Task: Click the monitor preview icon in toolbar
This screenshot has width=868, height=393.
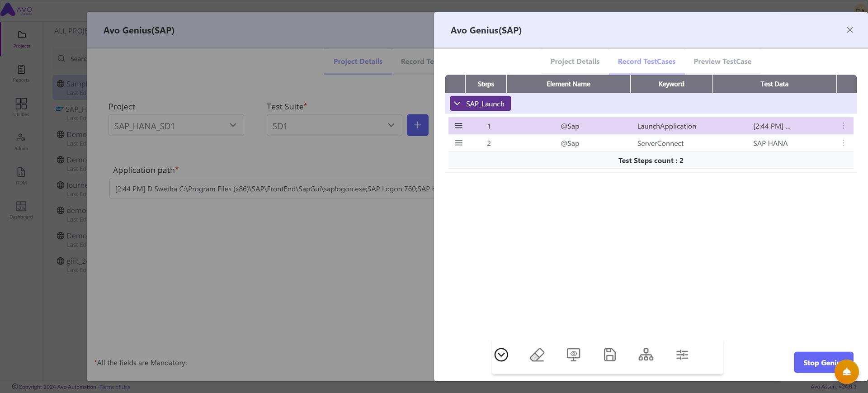Action: pos(573,355)
